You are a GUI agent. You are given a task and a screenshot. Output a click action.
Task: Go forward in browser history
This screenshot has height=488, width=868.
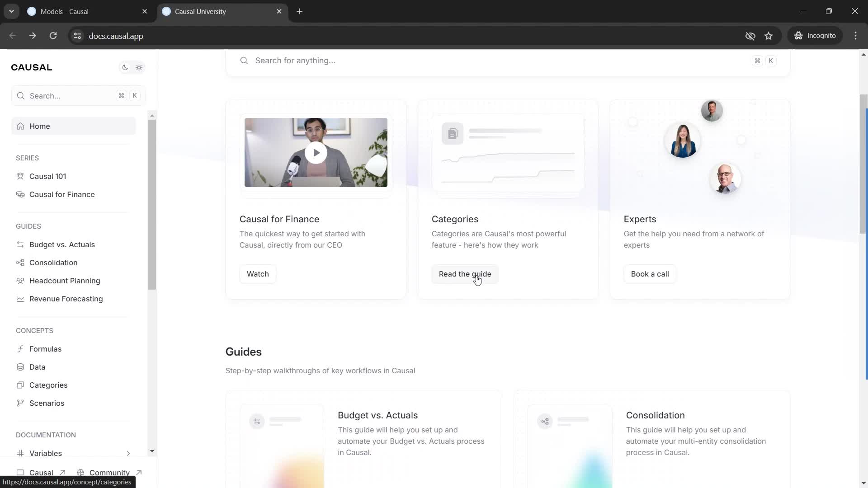coord(33,36)
